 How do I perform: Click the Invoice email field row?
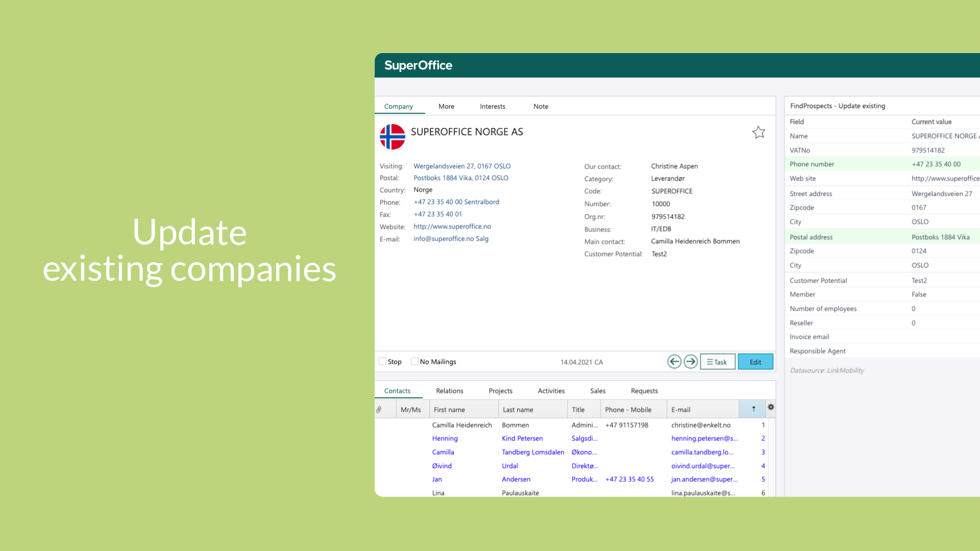pos(882,337)
